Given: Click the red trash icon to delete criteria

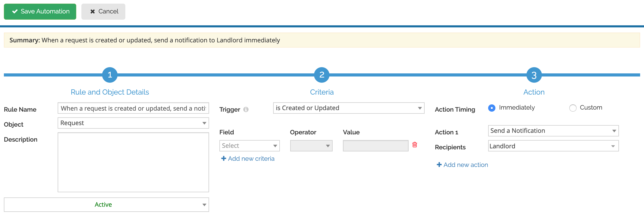Looking at the screenshot, I should [415, 145].
